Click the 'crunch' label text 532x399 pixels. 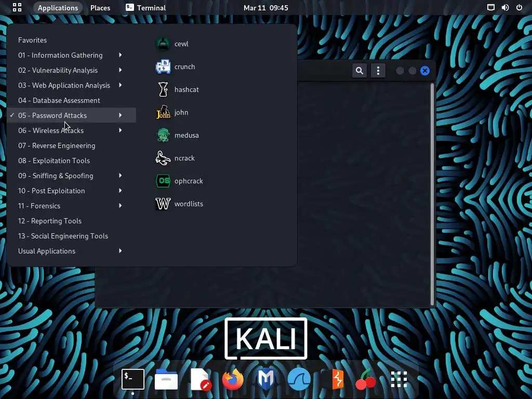184,67
